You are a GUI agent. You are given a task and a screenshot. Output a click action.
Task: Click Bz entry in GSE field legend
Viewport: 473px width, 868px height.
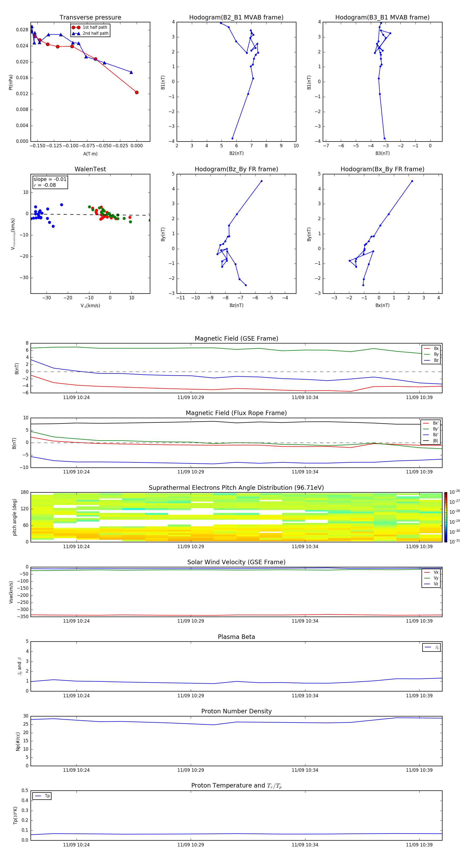(x=431, y=360)
